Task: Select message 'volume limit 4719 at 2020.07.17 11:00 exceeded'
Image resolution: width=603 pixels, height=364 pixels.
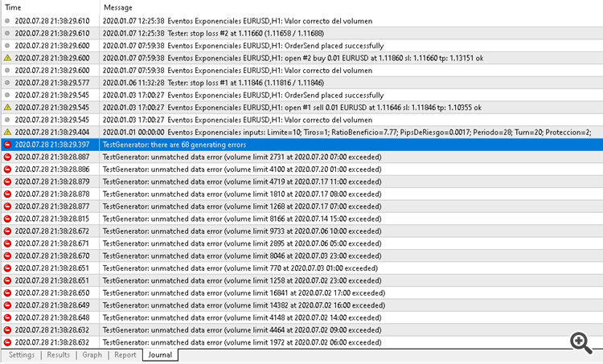Action: [x=242, y=182]
